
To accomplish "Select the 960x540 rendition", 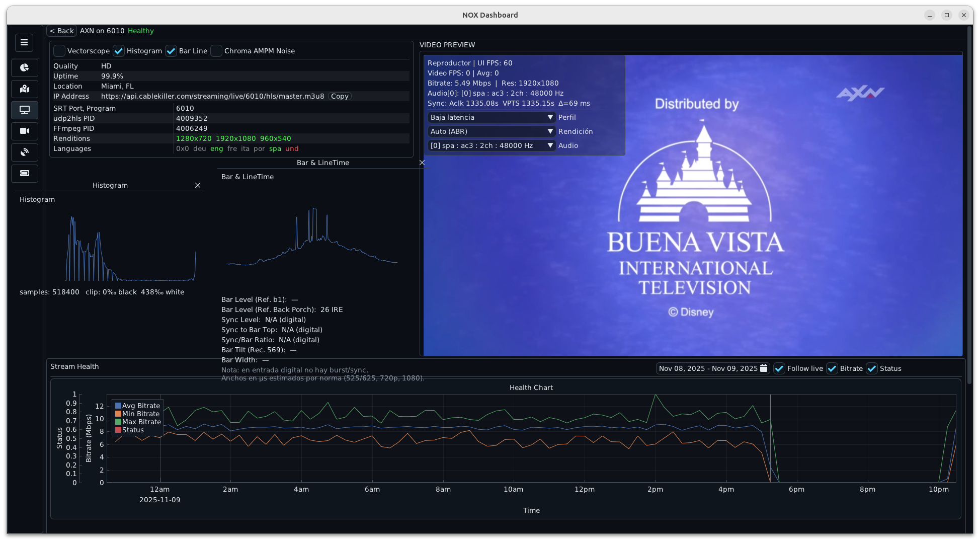I will pos(276,138).
